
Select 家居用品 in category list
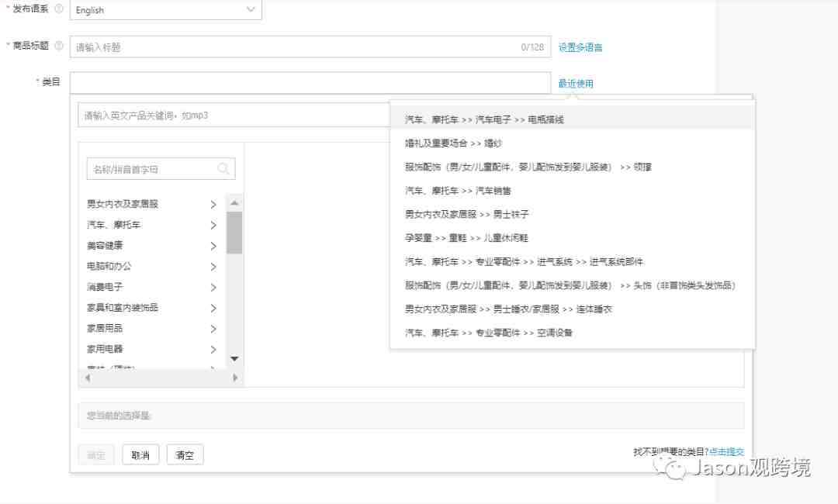[105, 328]
